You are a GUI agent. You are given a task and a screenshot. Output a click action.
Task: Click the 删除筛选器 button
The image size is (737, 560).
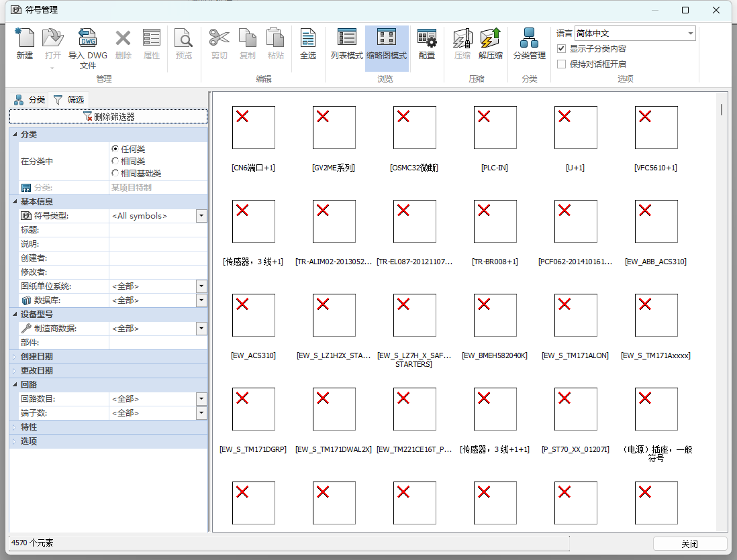point(108,116)
